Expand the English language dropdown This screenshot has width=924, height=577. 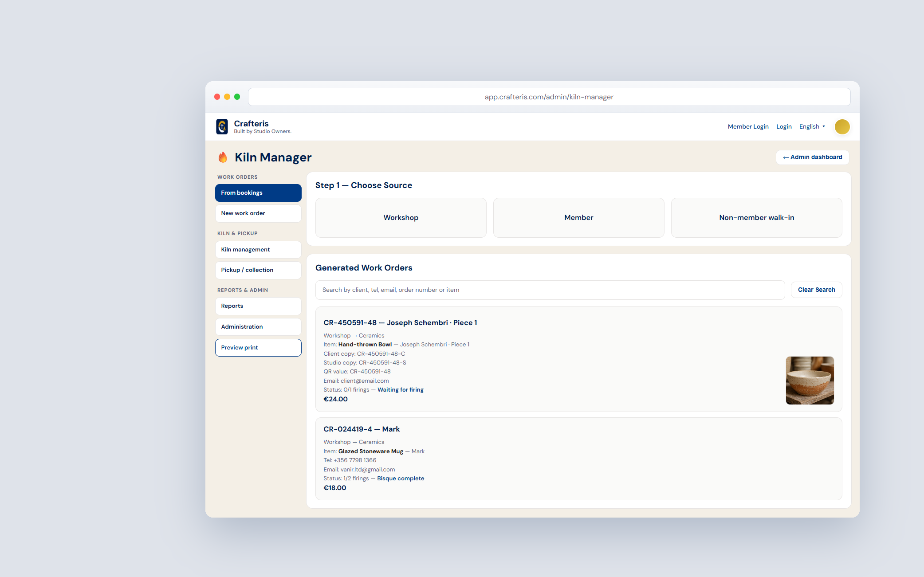click(812, 127)
